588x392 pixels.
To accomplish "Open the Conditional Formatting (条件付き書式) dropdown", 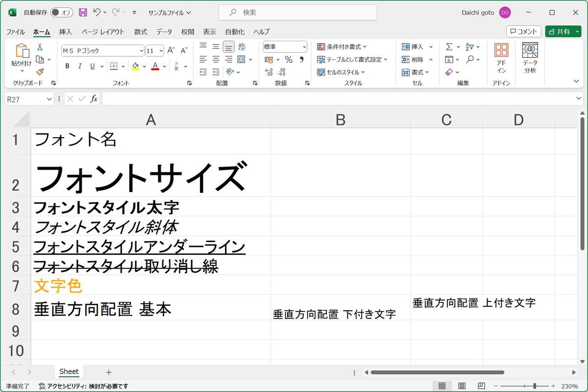I will [x=342, y=47].
